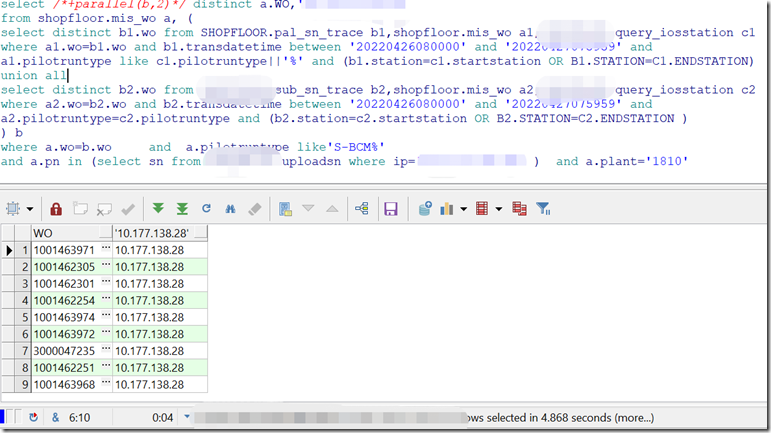Screen dimensions: 771x433
Task: Click row number 1 selector
Action: tap(23, 250)
